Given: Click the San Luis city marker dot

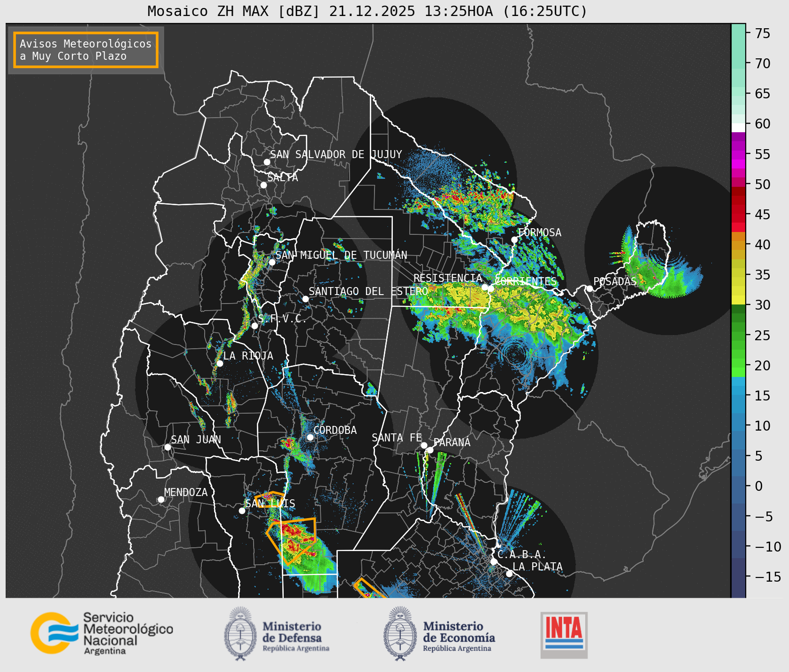Looking at the screenshot, I should [x=242, y=511].
